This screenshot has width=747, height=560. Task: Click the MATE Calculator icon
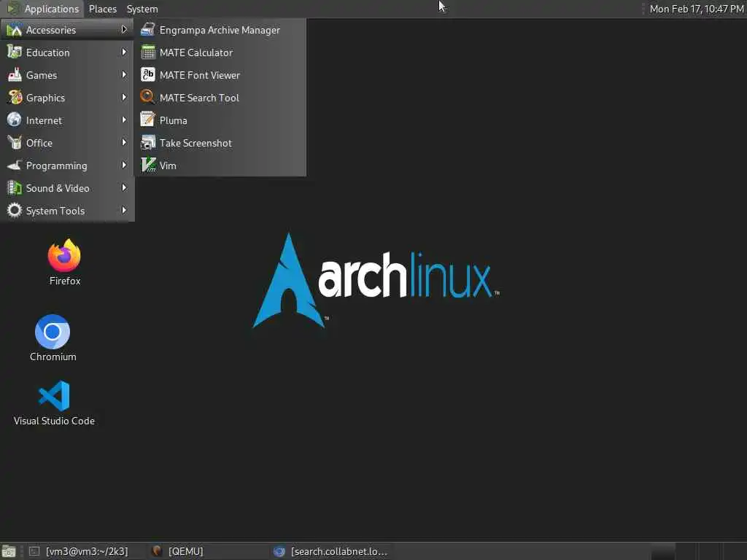pos(147,52)
